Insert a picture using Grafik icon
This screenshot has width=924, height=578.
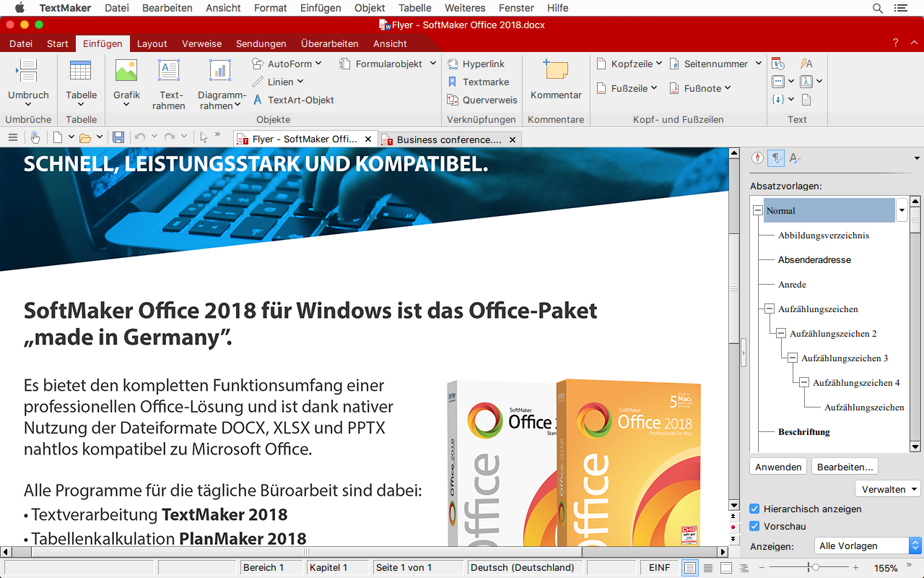(x=126, y=71)
